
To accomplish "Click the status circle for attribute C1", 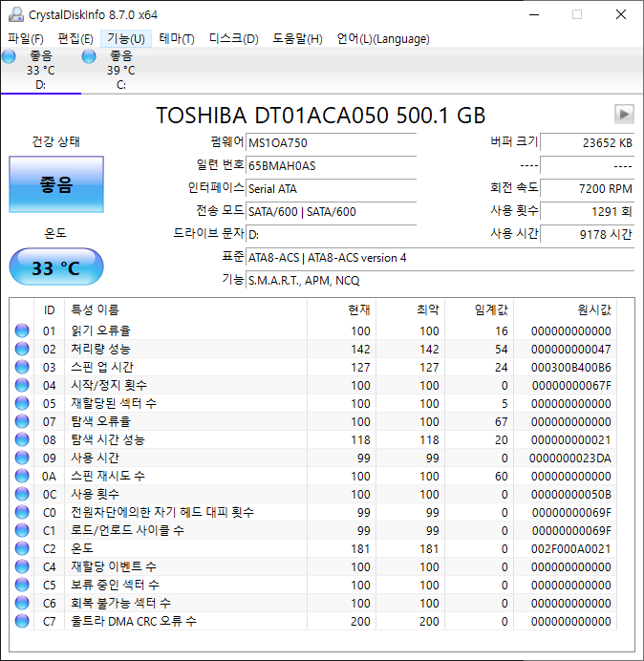I will 22,530.
